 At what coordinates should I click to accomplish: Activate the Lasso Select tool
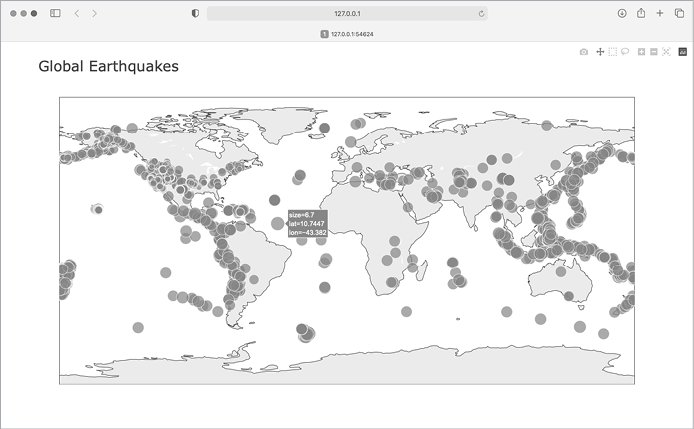[x=624, y=51]
